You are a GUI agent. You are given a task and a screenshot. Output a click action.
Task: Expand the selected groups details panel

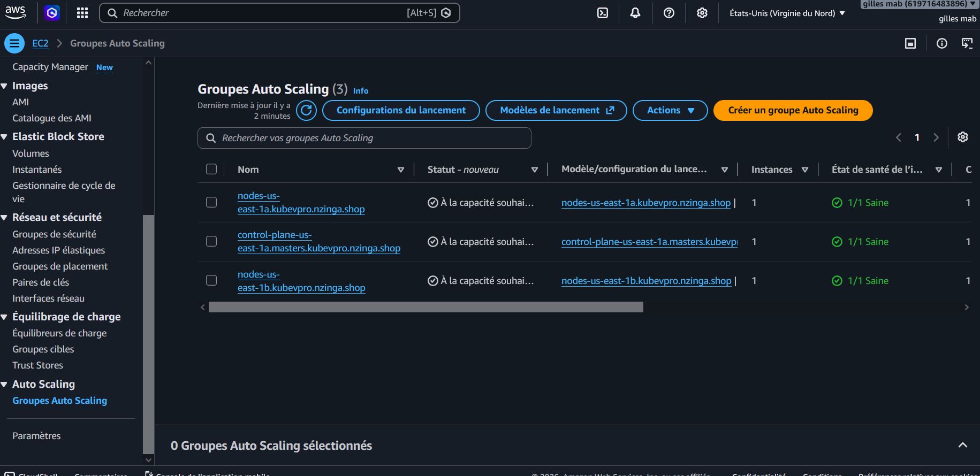coord(963,445)
